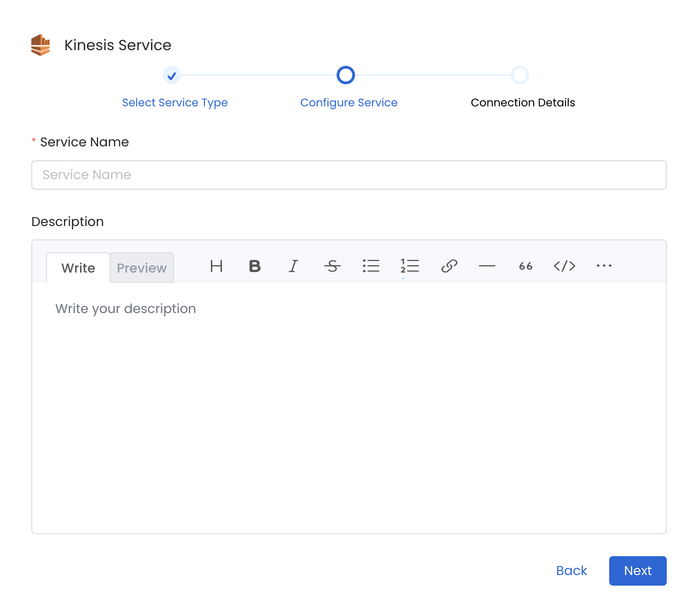This screenshot has width=699, height=616.
Task: Open more formatting options ellipsis
Action: [x=604, y=266]
